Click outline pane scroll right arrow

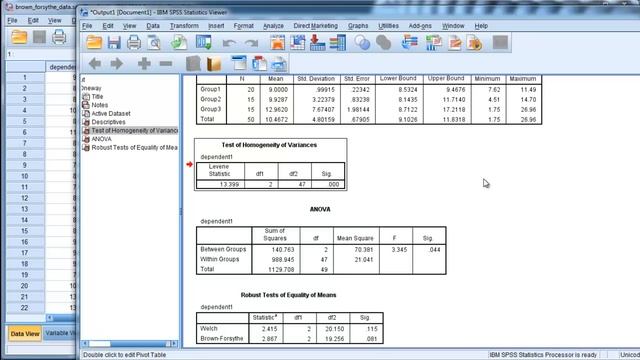coord(174,344)
